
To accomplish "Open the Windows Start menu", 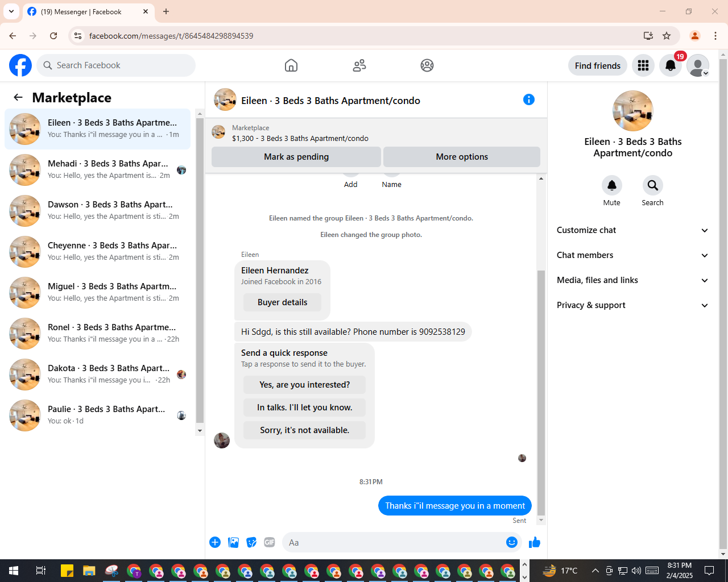I will [x=14, y=571].
